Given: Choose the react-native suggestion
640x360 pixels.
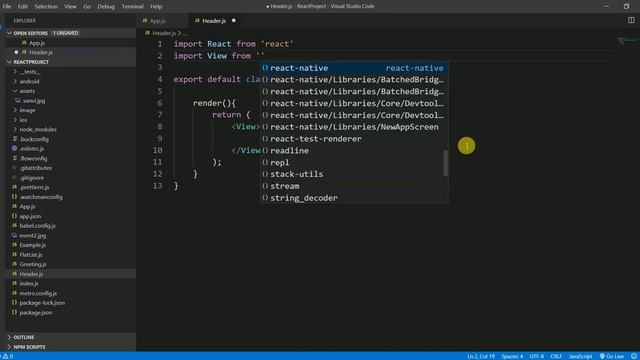Looking at the screenshot, I should pyautogui.click(x=354, y=68).
